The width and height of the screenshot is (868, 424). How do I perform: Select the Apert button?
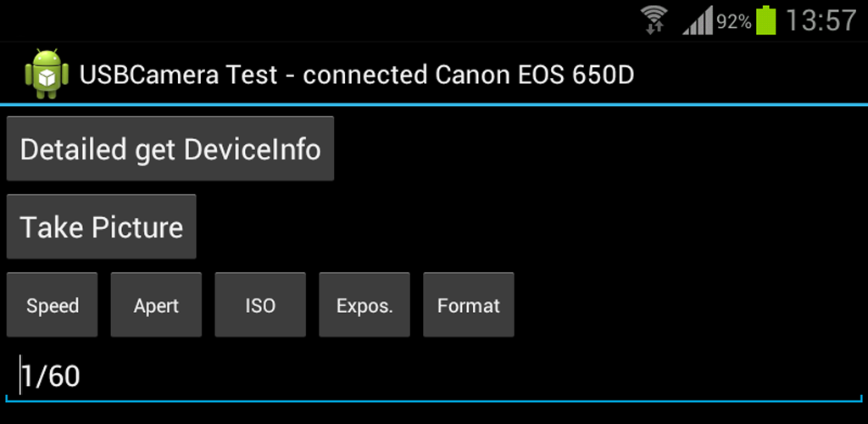tap(156, 304)
